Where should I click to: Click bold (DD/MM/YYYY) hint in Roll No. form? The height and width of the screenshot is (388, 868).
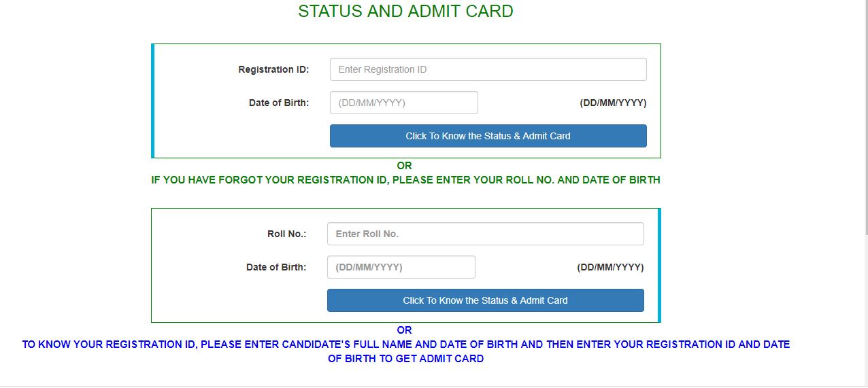click(610, 267)
